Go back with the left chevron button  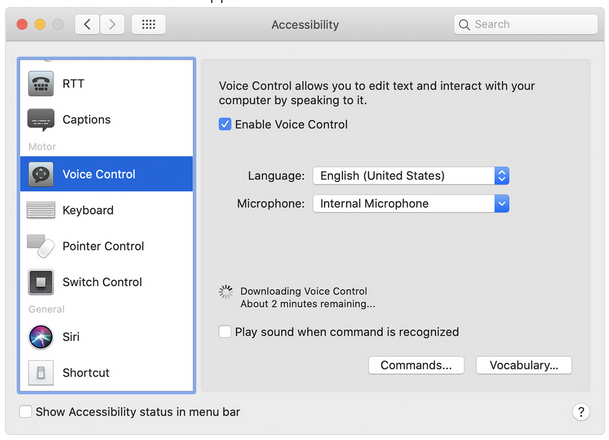coord(87,24)
